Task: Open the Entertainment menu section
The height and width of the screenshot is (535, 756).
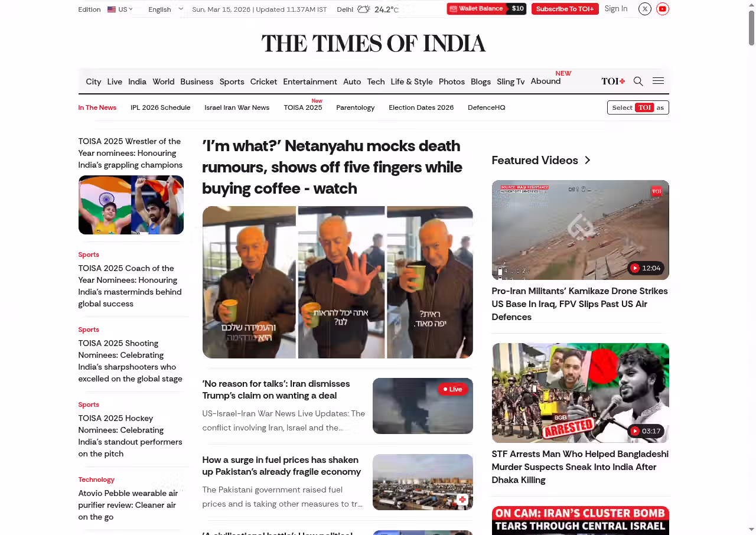Action: [x=309, y=81]
